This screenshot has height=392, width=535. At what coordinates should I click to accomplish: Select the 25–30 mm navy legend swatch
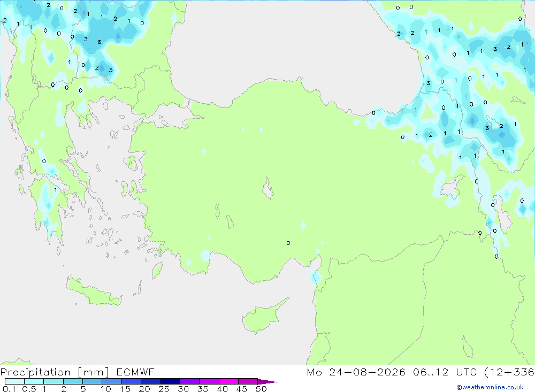(170, 381)
